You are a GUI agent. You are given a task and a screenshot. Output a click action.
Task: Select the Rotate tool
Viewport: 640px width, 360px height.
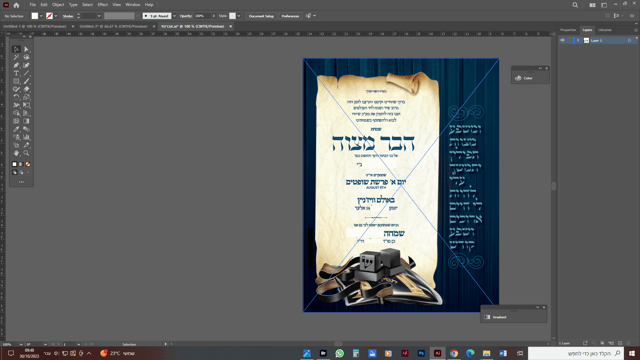(16, 97)
